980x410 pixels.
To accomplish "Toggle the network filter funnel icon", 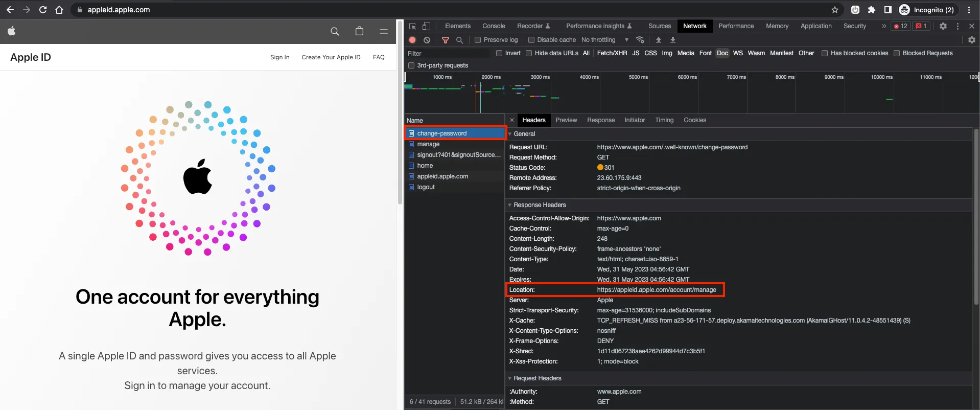I will tap(446, 40).
